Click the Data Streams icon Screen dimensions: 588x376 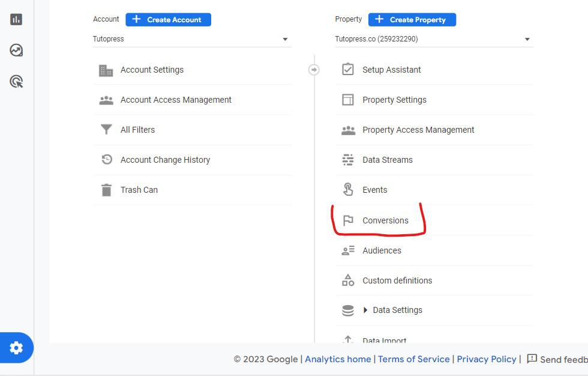click(348, 160)
